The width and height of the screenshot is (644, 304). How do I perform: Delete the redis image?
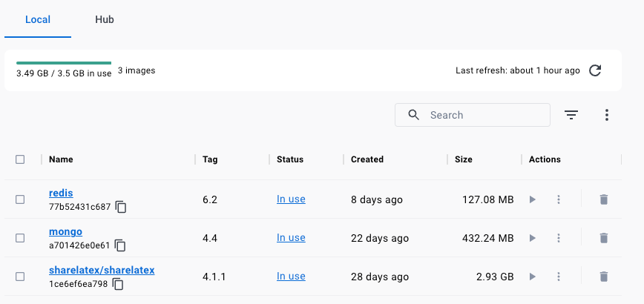pos(604,199)
